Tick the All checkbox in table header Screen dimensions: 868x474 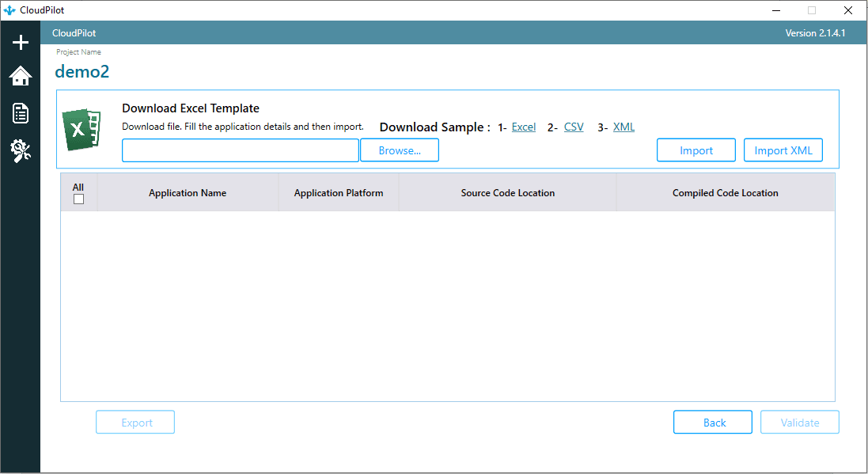point(78,199)
